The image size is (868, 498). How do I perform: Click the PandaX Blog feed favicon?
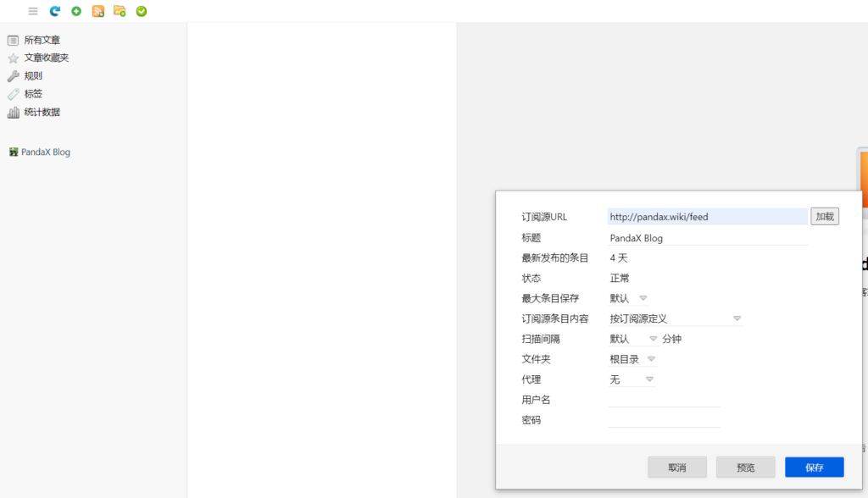coord(14,152)
